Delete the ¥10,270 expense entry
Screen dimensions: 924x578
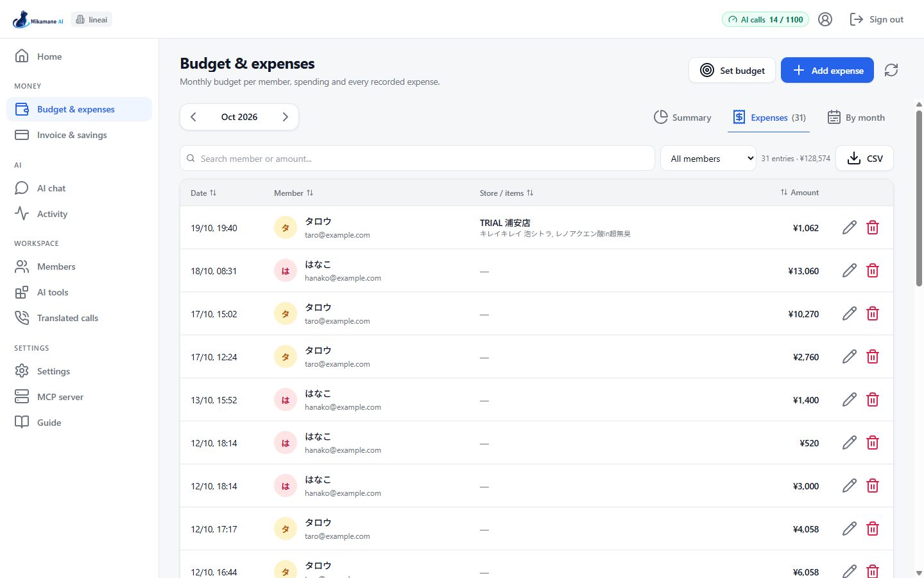(x=873, y=313)
